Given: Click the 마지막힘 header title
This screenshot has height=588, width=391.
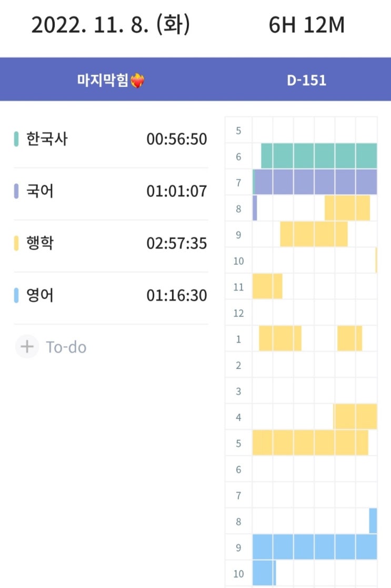Looking at the screenshot, I should pos(103,81).
